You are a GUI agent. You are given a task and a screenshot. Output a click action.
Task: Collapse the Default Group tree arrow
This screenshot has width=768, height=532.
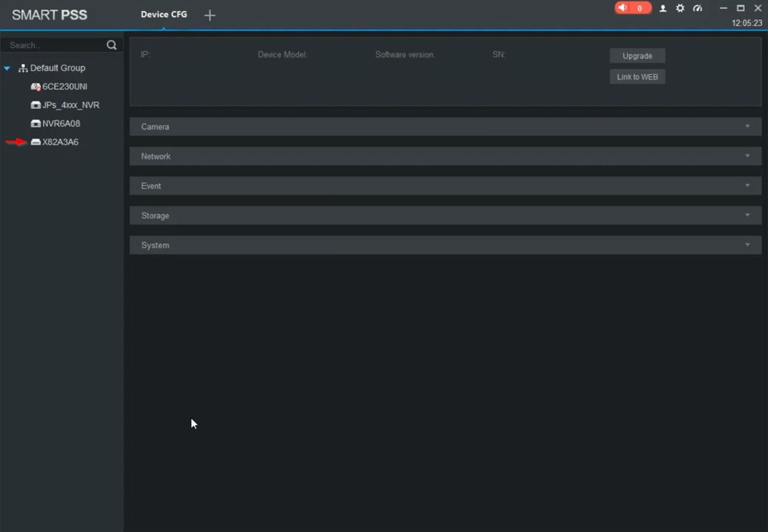pos(7,68)
